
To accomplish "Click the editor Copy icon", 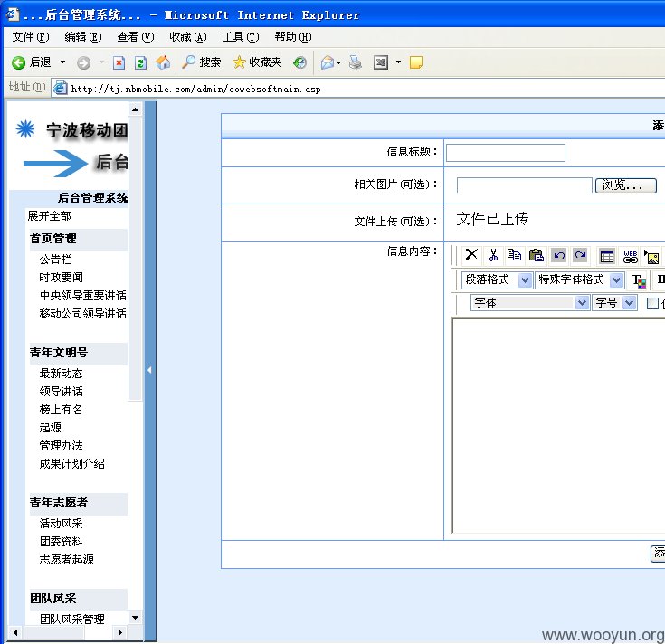I will tap(515, 255).
